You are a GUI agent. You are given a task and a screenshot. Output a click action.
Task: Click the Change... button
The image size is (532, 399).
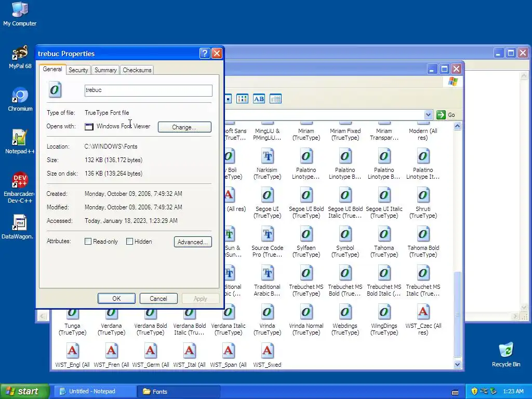point(184,127)
